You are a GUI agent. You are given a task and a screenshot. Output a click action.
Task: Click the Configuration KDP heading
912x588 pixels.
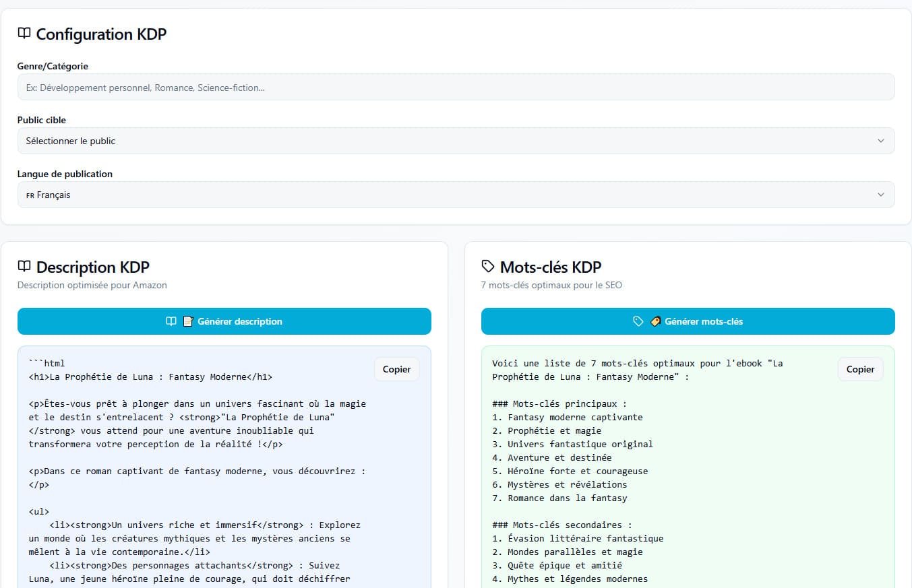[101, 34]
